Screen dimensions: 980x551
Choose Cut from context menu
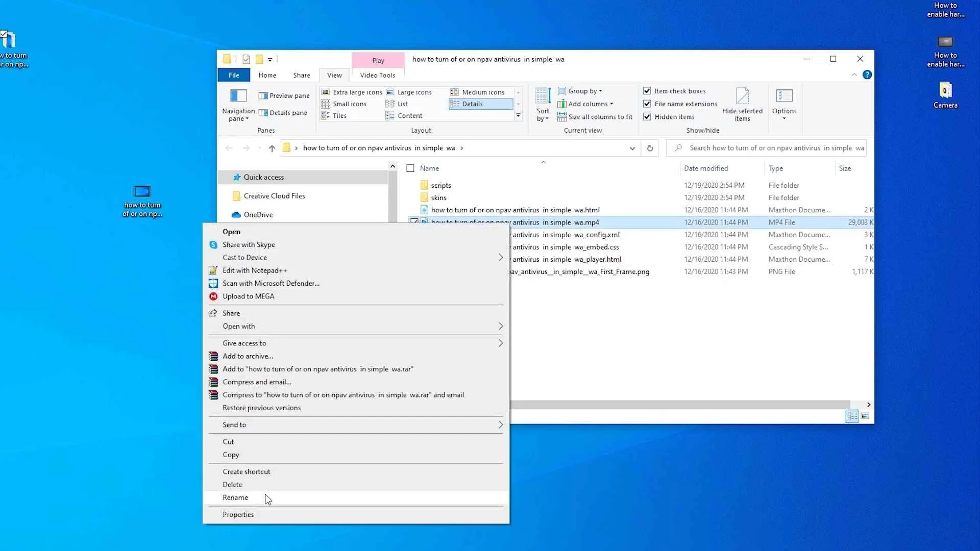pos(356,442)
